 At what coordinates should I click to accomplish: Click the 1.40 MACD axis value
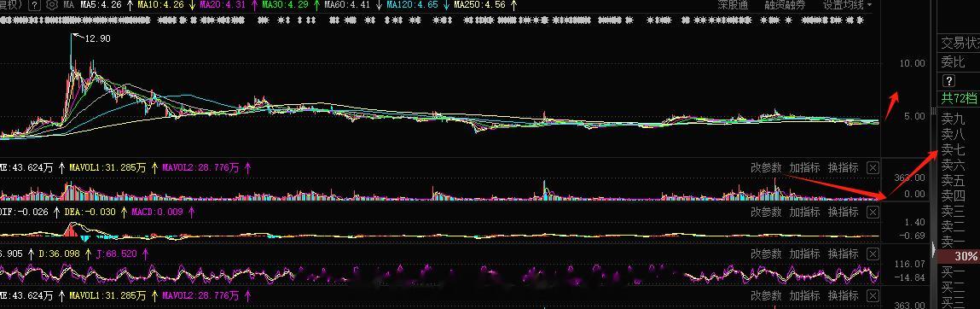[915, 222]
